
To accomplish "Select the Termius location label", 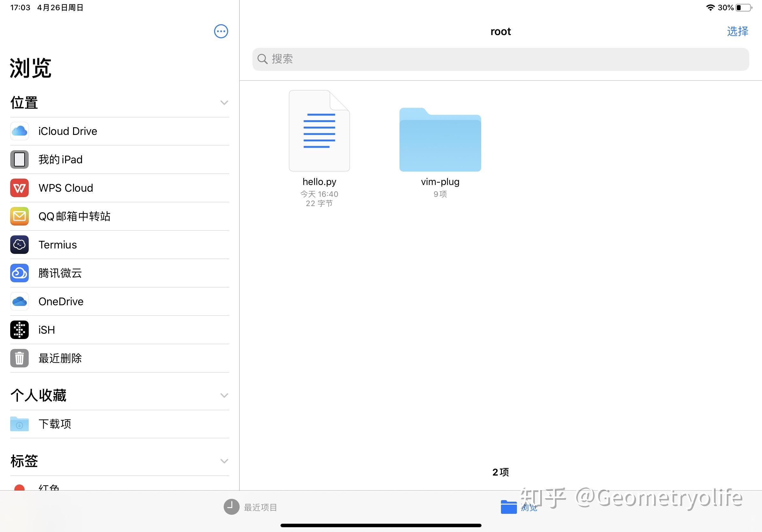I will tap(58, 245).
